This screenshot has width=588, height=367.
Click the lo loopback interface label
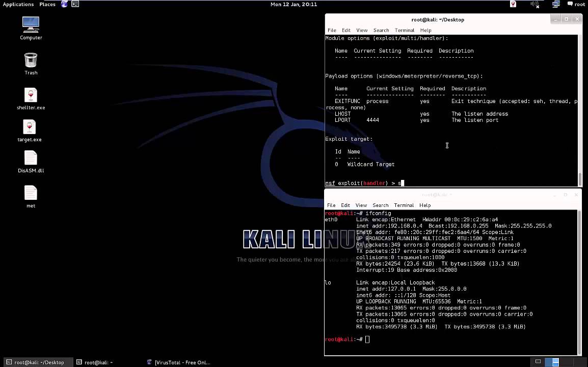click(x=328, y=282)
